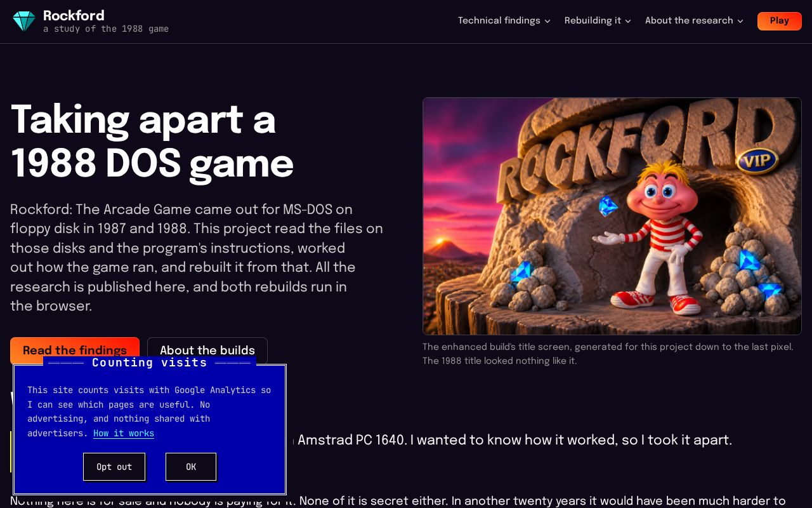
Task: Open the Technical findings menu
Action: (x=504, y=20)
